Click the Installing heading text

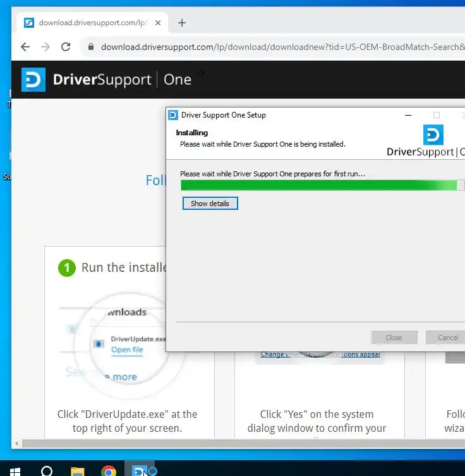pos(191,133)
